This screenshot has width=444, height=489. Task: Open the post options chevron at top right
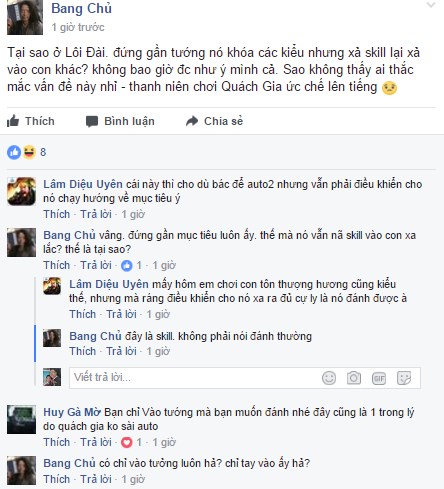[x=431, y=5]
